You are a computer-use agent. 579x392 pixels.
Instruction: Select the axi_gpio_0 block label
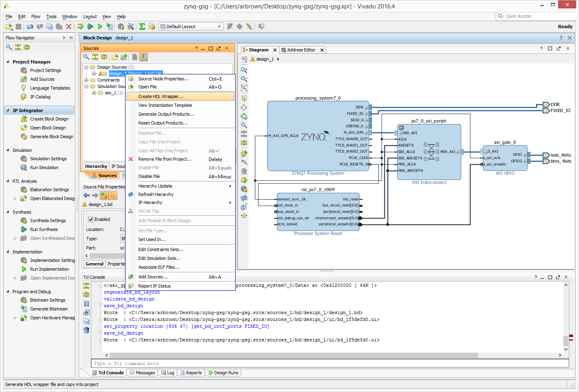pyautogui.click(x=505, y=142)
